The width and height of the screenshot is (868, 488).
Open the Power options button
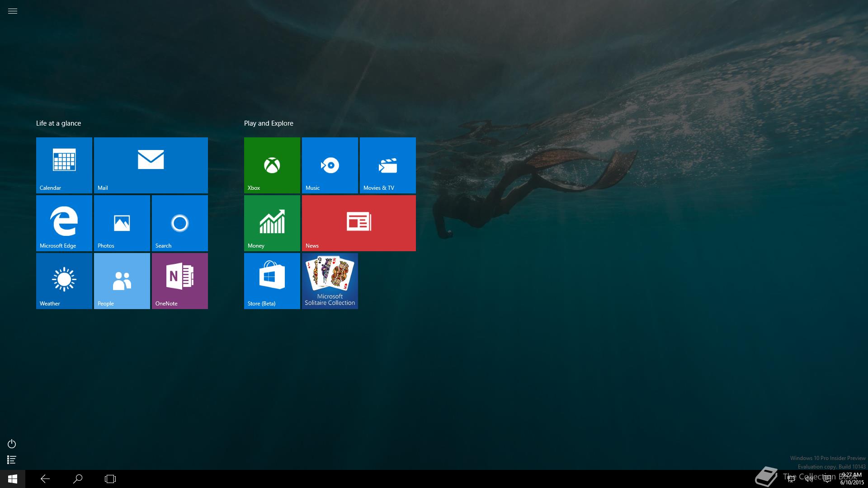point(12,444)
